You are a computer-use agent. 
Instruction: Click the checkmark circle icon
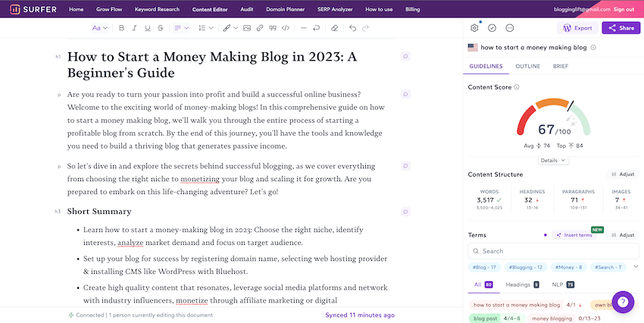(492, 28)
